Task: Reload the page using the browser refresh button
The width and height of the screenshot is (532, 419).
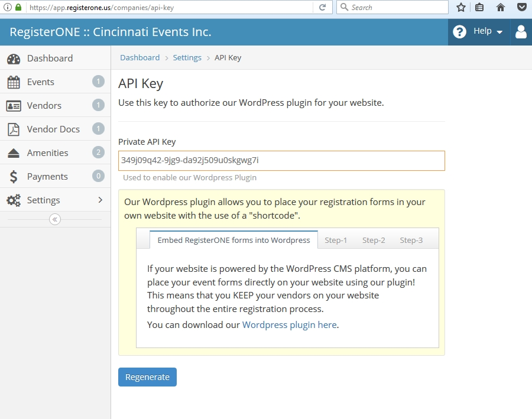Action: tap(322, 8)
